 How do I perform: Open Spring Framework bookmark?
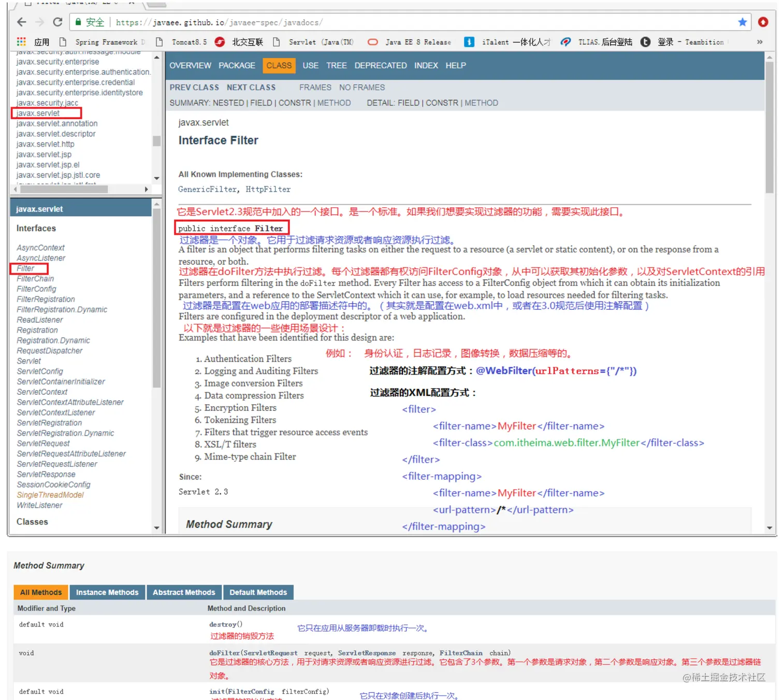pyautogui.click(x=102, y=42)
